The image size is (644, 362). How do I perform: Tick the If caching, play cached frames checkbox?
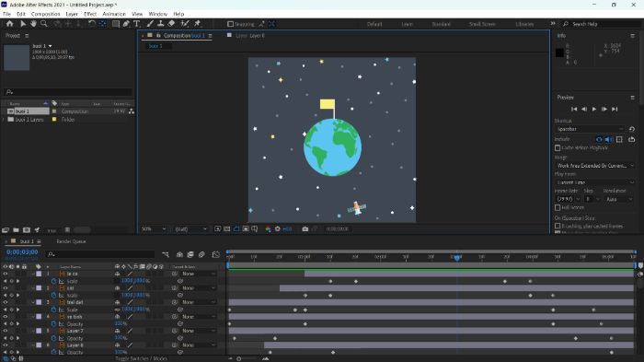pyautogui.click(x=558, y=226)
